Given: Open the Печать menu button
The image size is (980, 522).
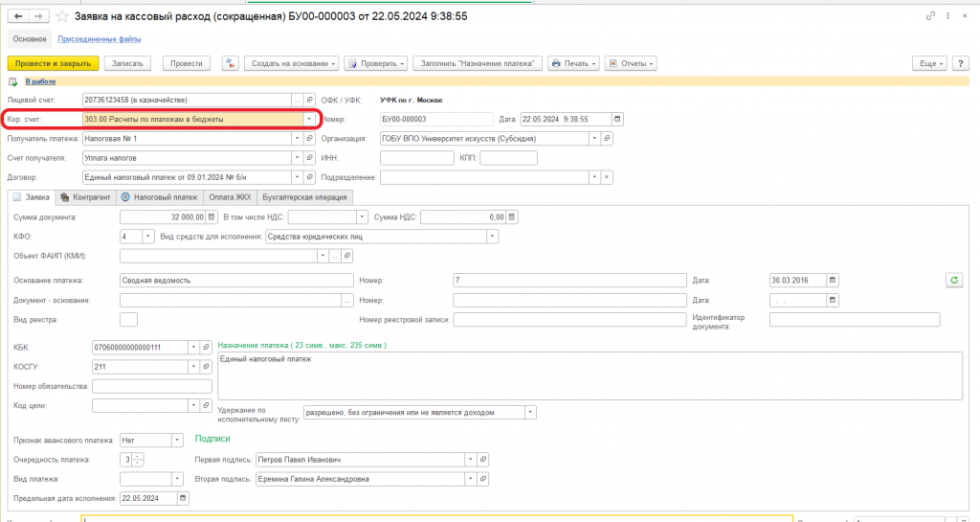Looking at the screenshot, I should [x=574, y=63].
